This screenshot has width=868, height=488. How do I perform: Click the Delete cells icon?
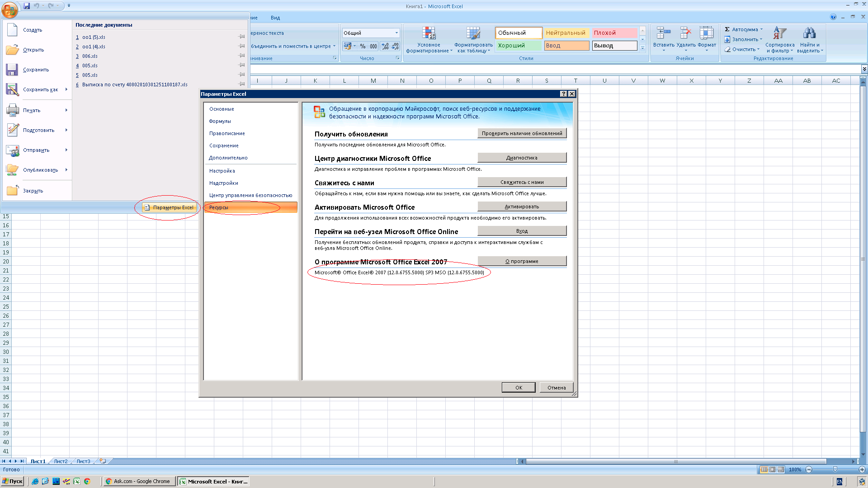(686, 33)
